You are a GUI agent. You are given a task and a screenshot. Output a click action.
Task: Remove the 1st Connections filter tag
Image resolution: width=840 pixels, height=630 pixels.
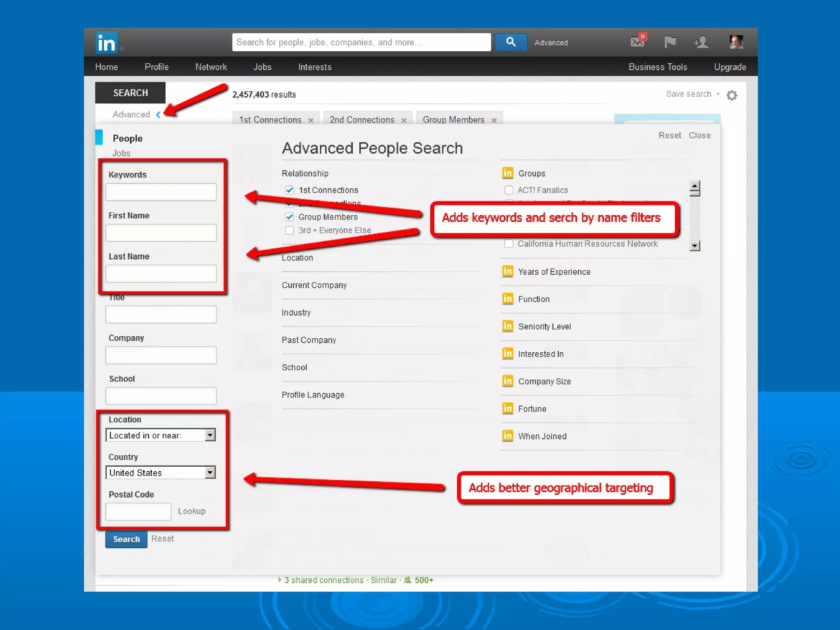311,120
